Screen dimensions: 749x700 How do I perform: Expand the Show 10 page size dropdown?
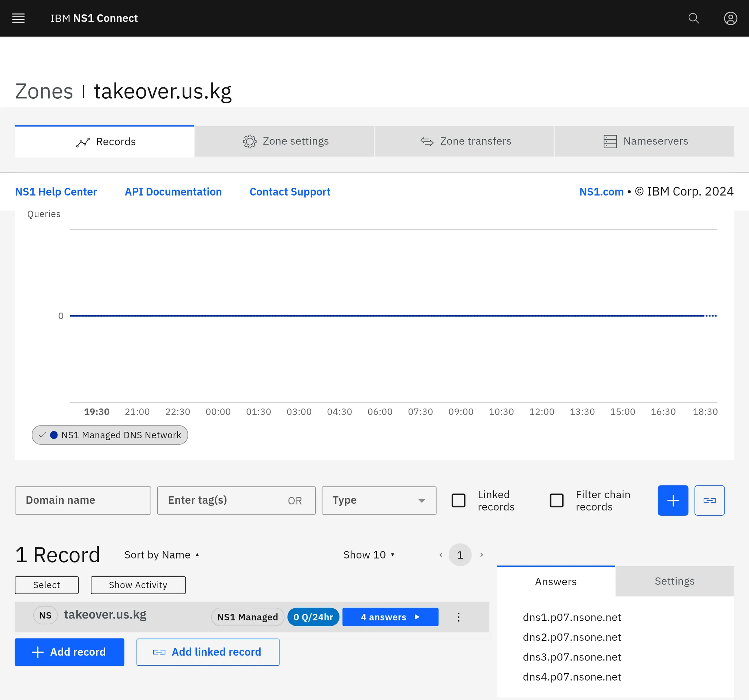click(369, 555)
